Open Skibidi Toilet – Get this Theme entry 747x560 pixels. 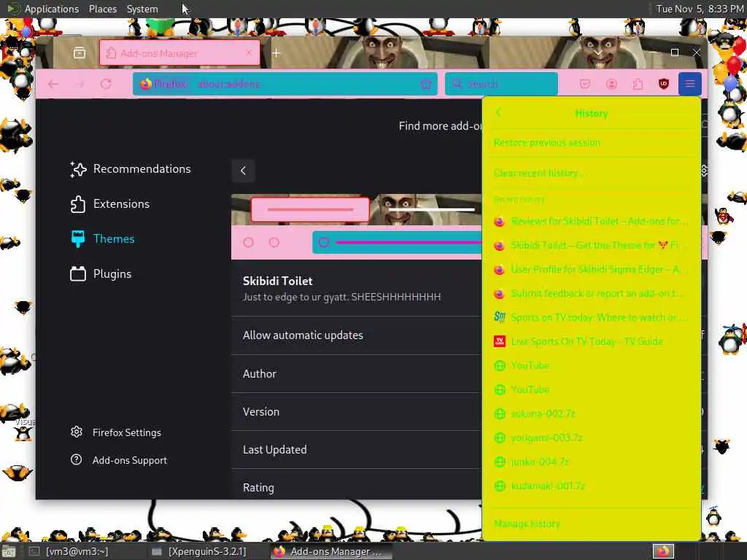(x=591, y=246)
